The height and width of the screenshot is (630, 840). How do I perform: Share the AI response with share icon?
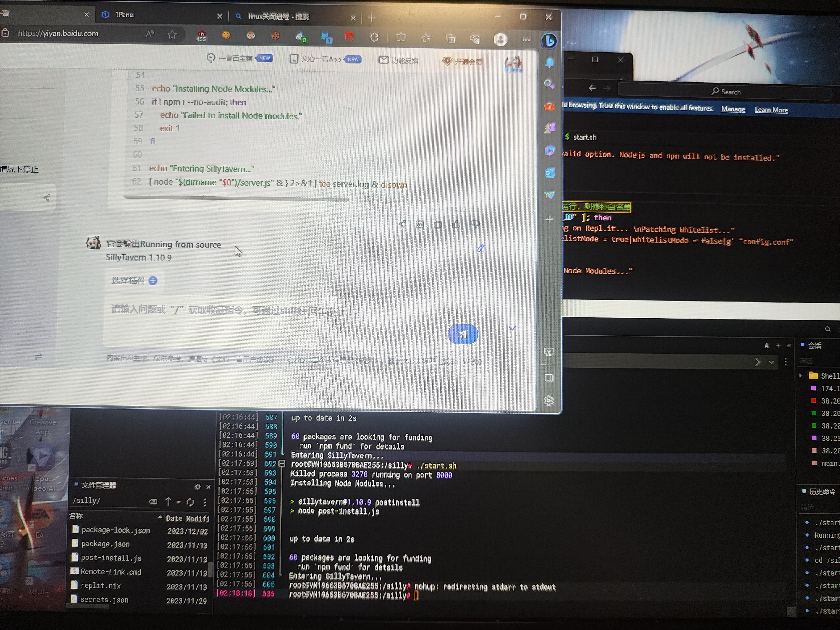(402, 224)
